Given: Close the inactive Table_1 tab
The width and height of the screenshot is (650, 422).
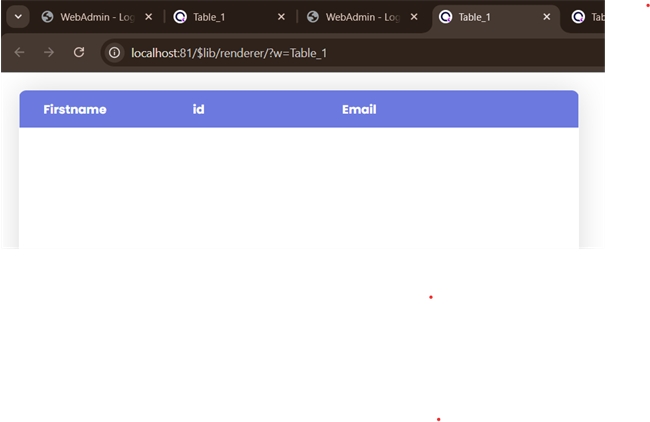Looking at the screenshot, I should [x=281, y=17].
